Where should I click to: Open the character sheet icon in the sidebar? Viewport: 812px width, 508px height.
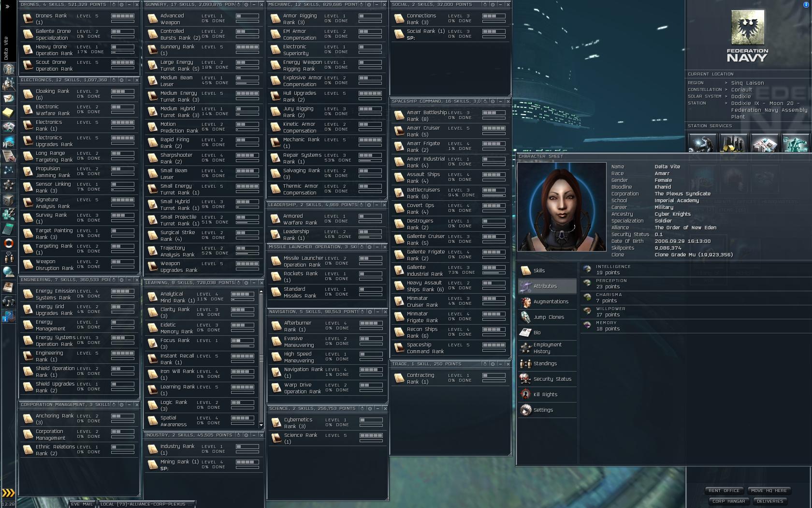8,69
